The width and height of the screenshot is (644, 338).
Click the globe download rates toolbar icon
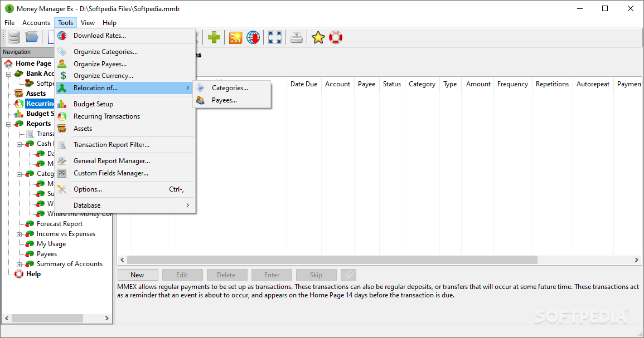253,37
